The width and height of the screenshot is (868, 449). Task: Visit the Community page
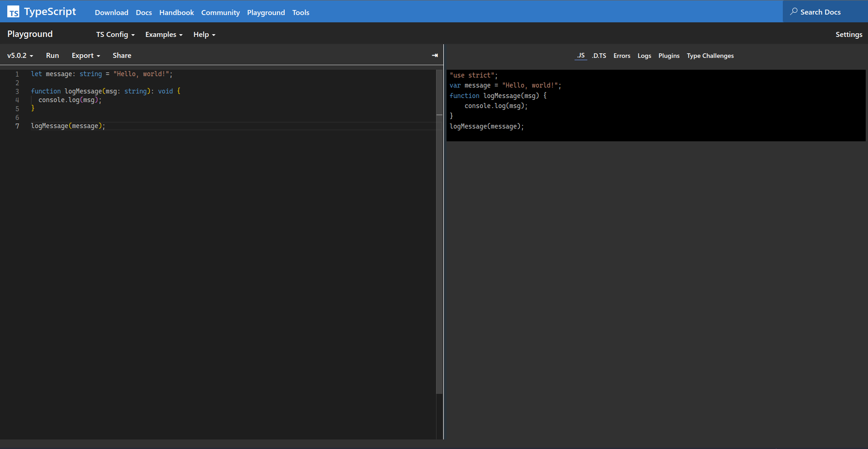[x=221, y=13]
